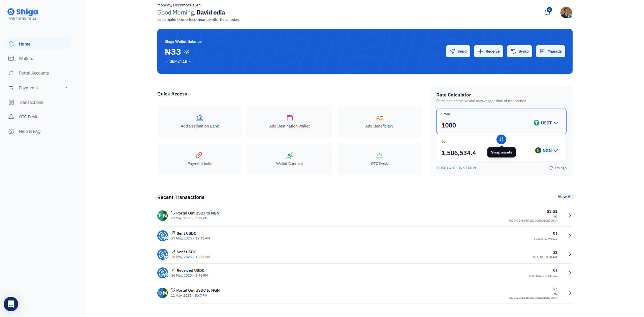Open the Portal Out USDT to NGN transaction

(x=365, y=215)
